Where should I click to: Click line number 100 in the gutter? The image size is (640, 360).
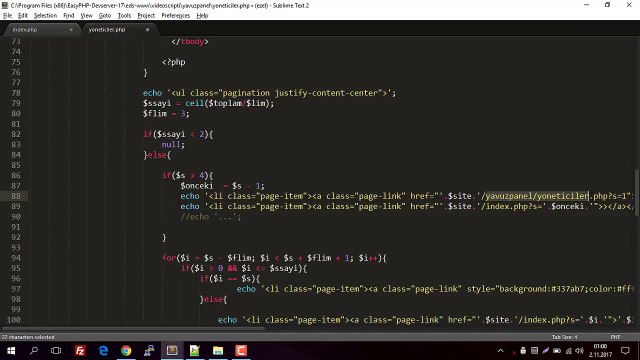tap(13, 320)
